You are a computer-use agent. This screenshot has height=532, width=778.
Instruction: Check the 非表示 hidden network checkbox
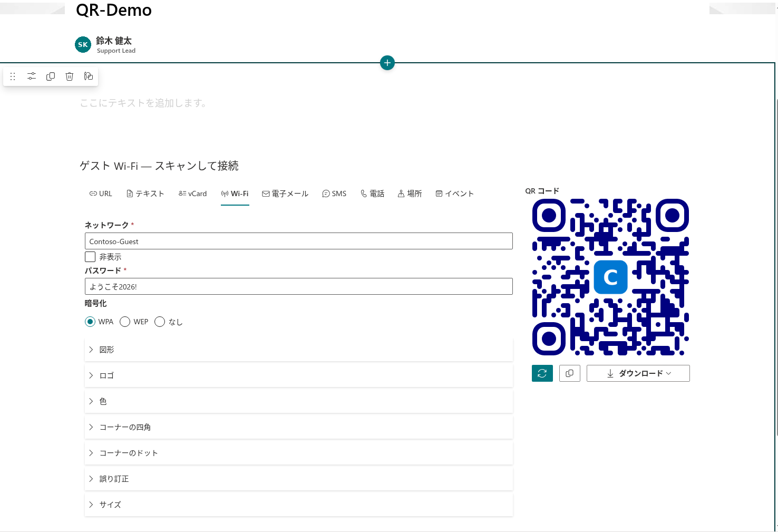click(90, 257)
